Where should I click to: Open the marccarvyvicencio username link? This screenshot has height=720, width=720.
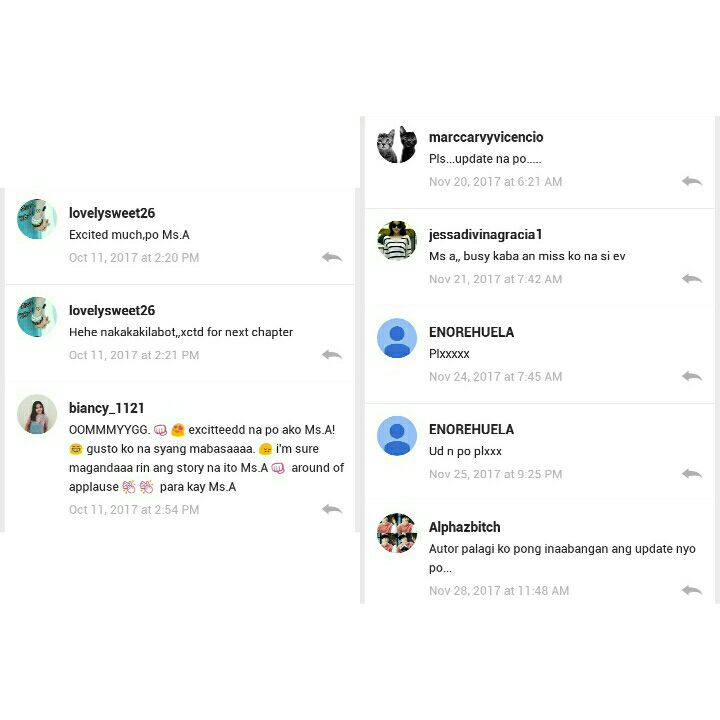pos(486,137)
